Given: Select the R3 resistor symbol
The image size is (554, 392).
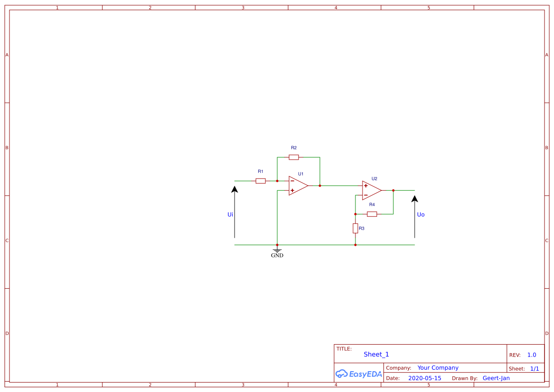Looking at the screenshot, I should pyautogui.click(x=355, y=228).
